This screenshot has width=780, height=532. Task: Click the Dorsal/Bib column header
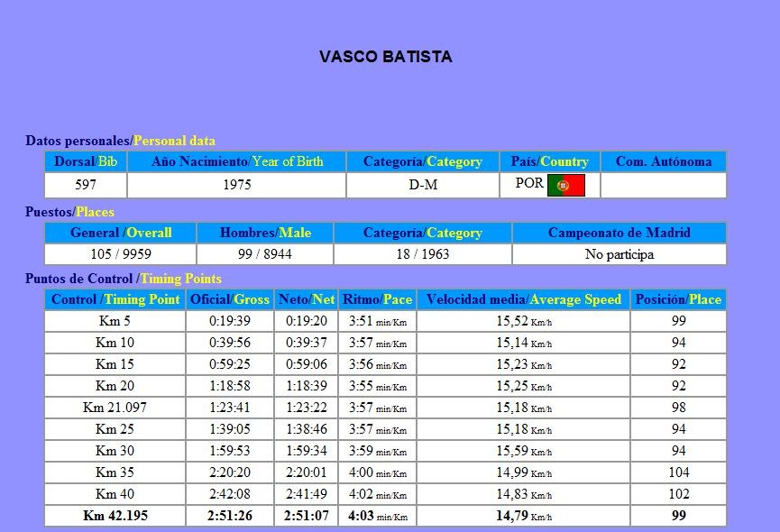coord(87,161)
